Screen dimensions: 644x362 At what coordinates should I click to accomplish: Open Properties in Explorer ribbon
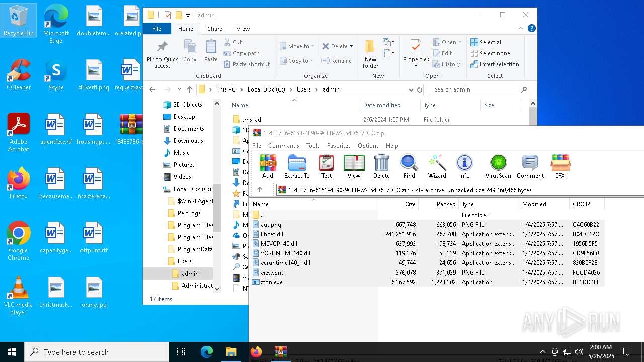click(x=416, y=53)
